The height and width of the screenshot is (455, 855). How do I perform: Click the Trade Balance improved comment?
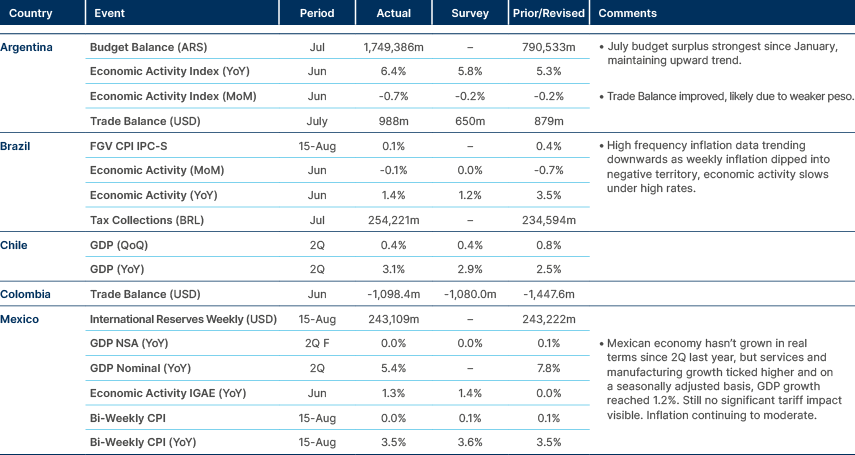[x=726, y=97]
